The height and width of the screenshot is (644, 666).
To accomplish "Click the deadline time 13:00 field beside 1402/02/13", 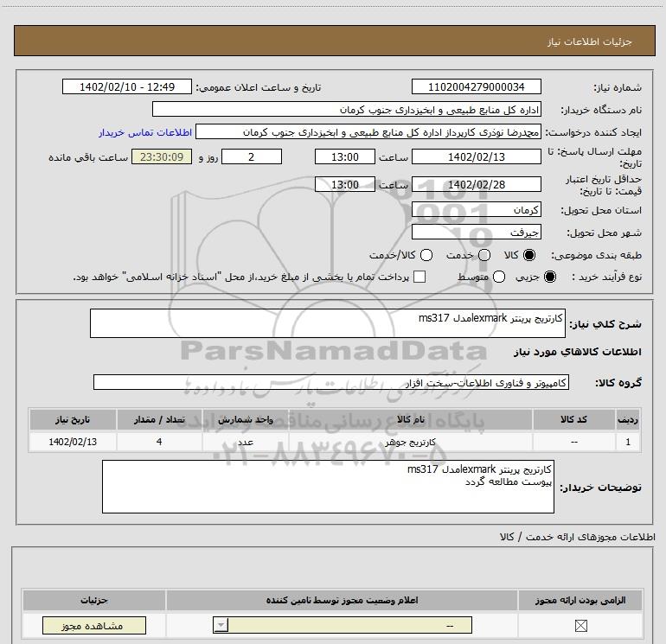I will click(345, 157).
